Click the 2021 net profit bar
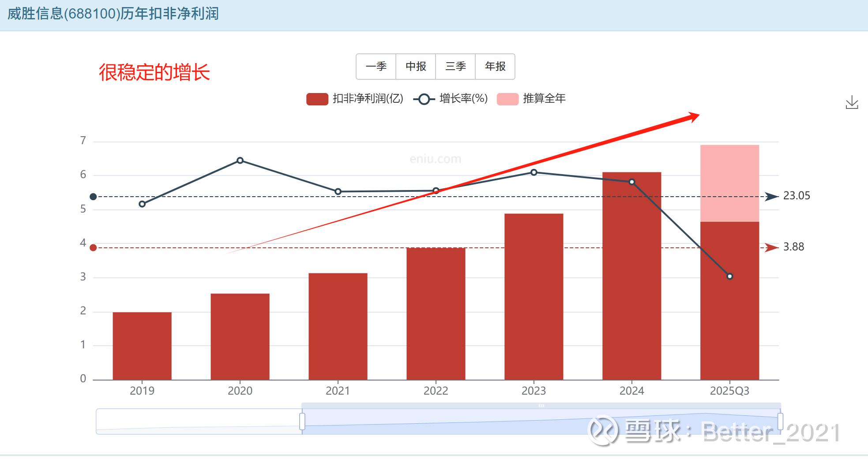This screenshot has width=868, height=459. (x=338, y=327)
